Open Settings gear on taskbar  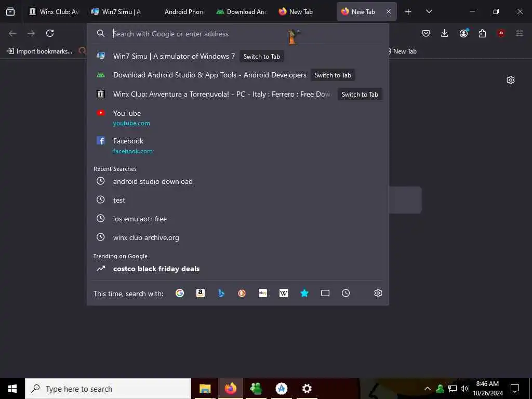point(307,389)
